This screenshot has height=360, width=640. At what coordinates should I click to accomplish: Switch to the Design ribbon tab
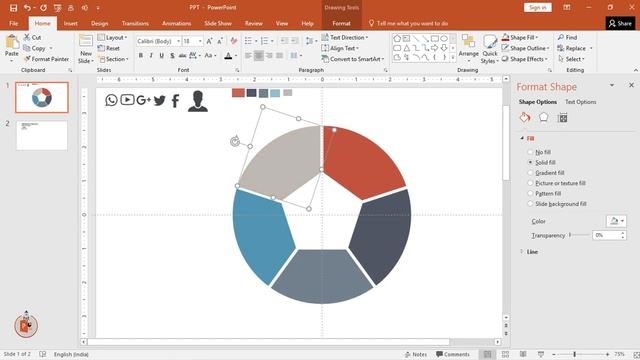[x=100, y=24]
